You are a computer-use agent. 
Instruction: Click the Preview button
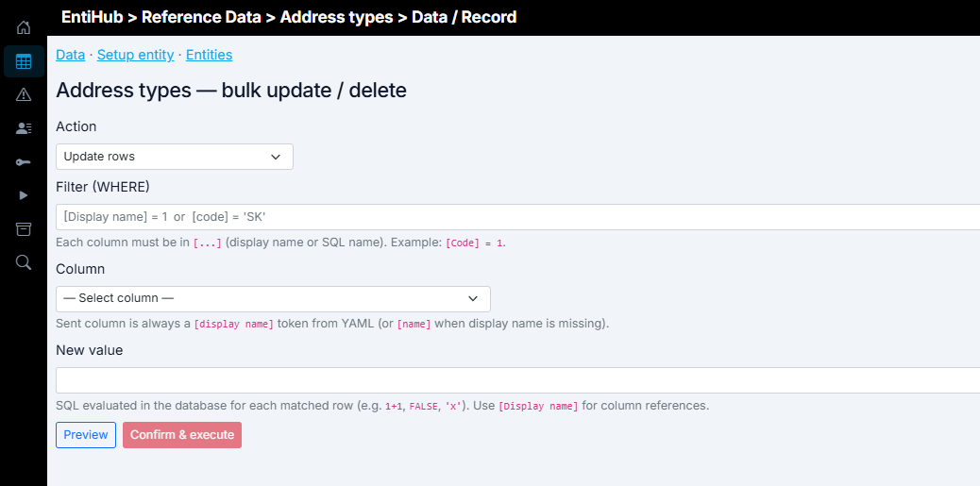point(86,435)
